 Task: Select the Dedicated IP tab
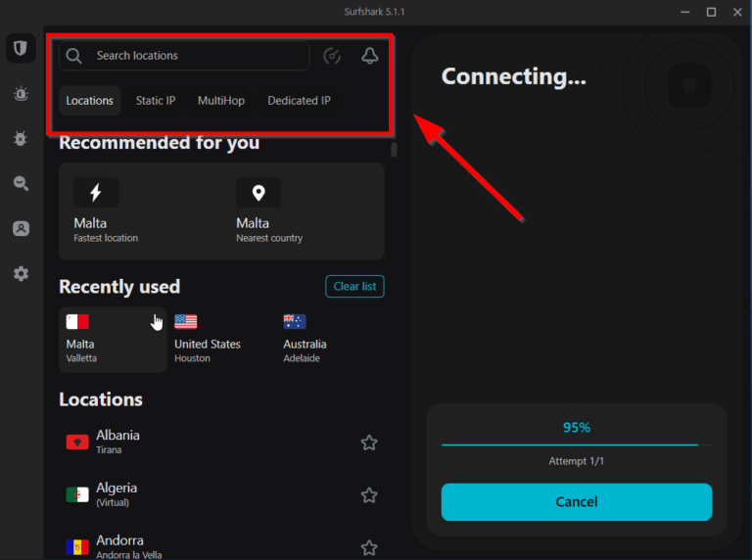click(x=299, y=101)
